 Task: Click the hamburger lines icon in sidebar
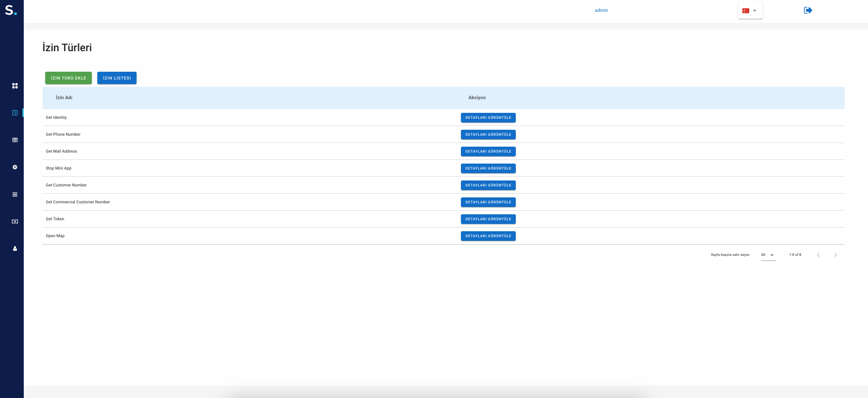pos(15,195)
